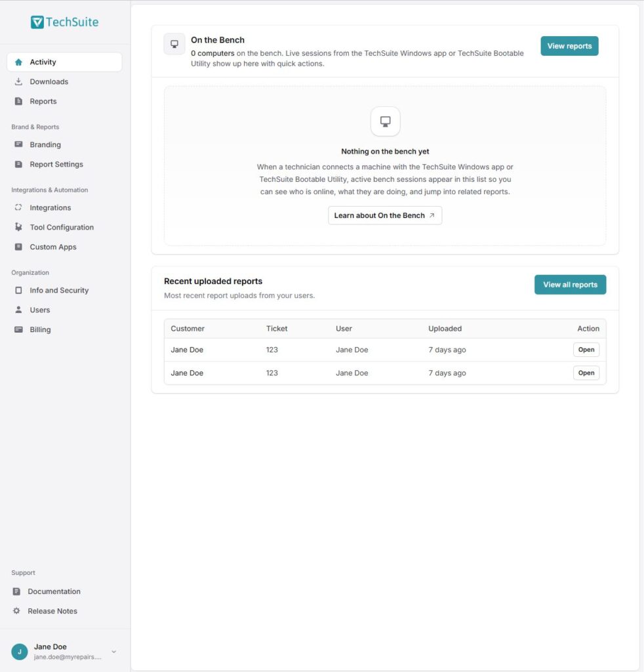Viewport: 644px width, 672px height.
Task: Click the Billing card icon
Action: tap(18, 329)
